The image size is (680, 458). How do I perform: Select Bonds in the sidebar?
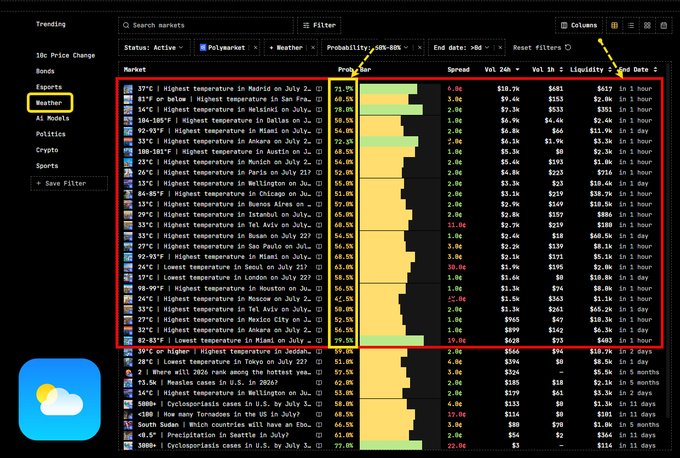[x=45, y=71]
